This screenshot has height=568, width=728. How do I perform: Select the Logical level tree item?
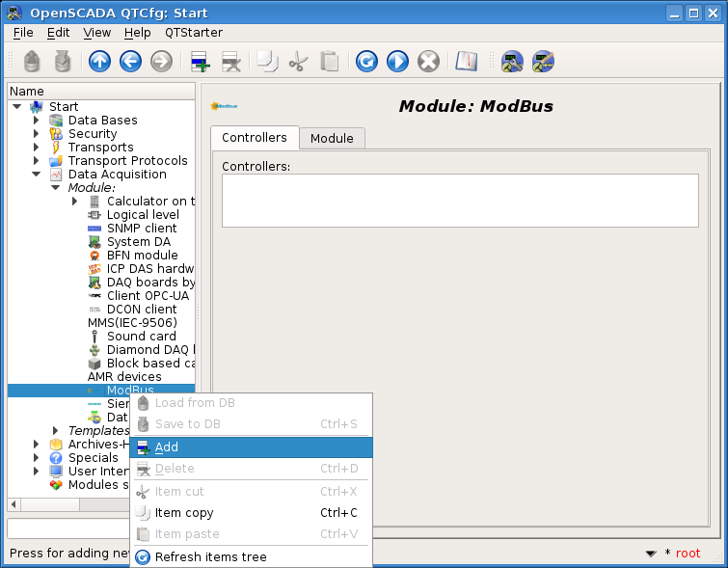click(143, 215)
